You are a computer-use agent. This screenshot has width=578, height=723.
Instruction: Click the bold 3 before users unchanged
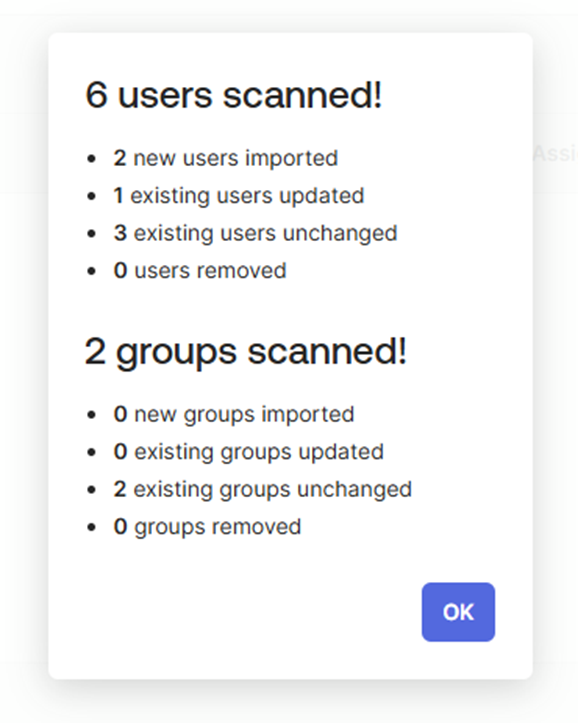point(120,233)
